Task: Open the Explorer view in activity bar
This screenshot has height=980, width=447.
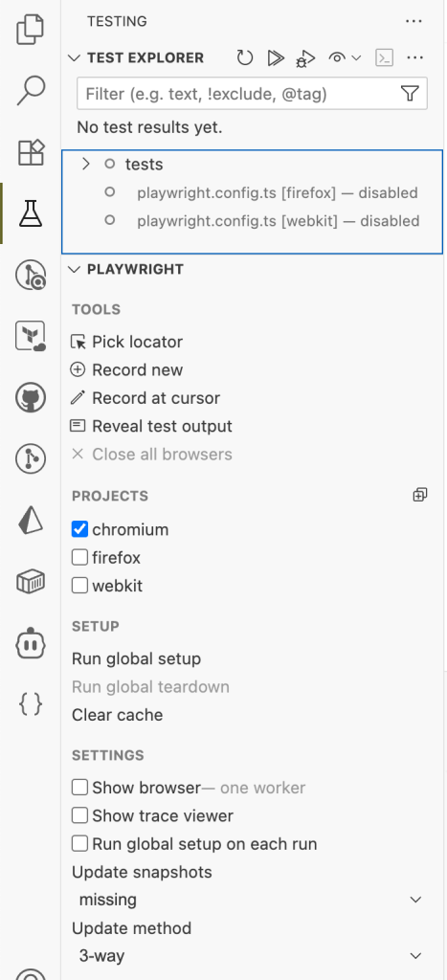Action: click(x=30, y=30)
